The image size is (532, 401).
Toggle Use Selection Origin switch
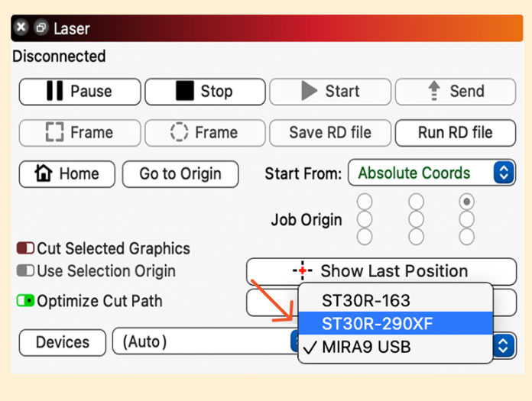[x=26, y=271]
